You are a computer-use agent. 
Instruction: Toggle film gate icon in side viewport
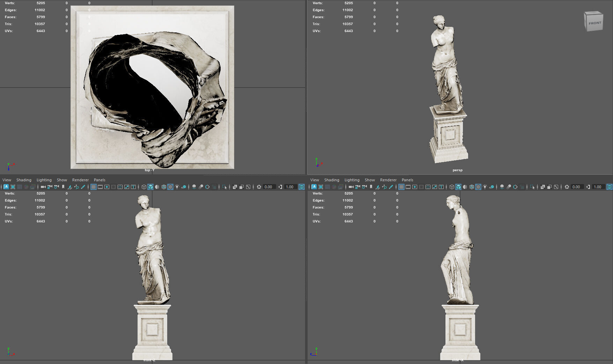click(408, 187)
